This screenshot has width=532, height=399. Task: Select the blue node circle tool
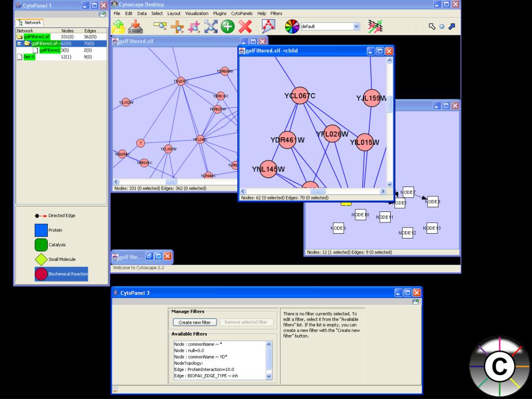(x=442, y=26)
